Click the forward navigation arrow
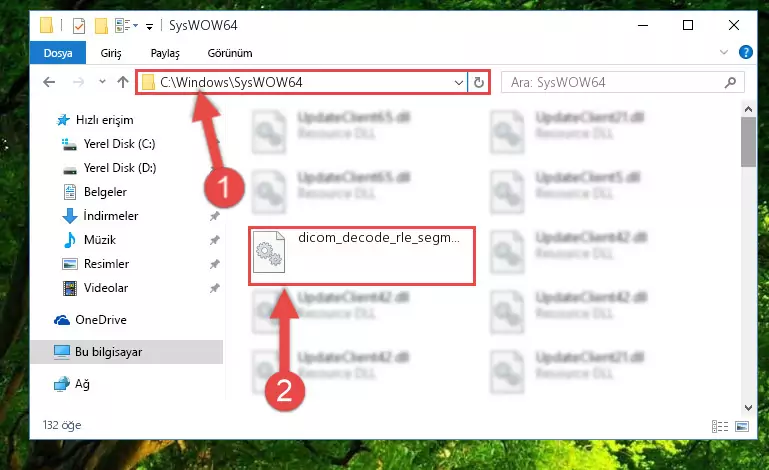Viewport: 769px width, 470px height. tap(78, 82)
